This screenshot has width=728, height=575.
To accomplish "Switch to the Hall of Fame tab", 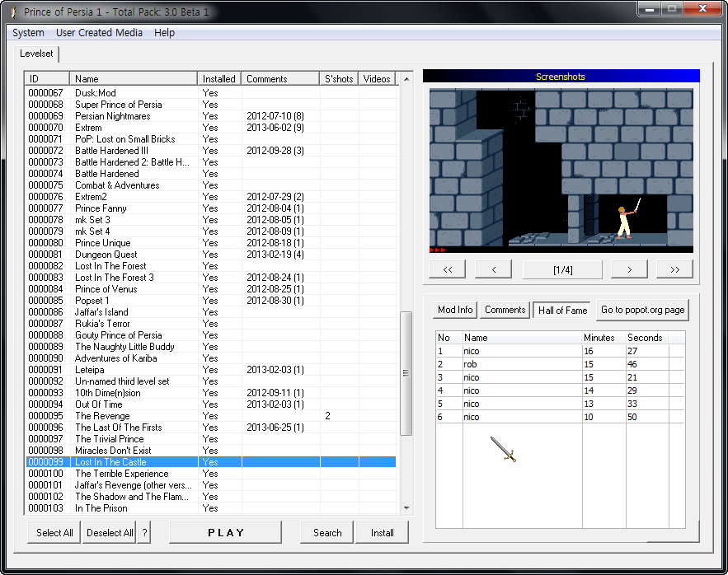I will click(562, 311).
